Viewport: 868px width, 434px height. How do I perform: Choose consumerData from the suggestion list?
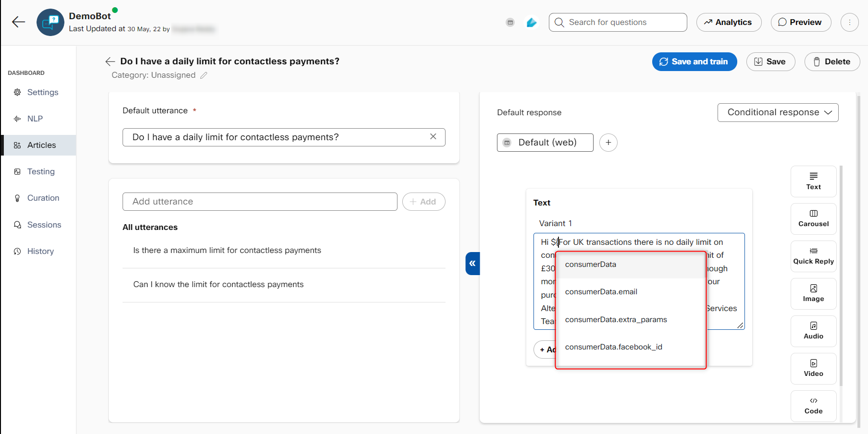click(x=631, y=265)
